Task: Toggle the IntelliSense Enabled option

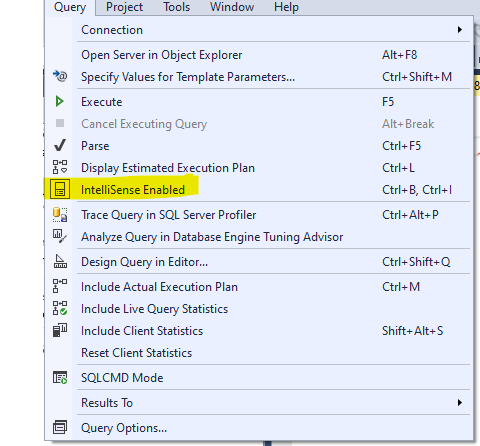Action: 258,190
